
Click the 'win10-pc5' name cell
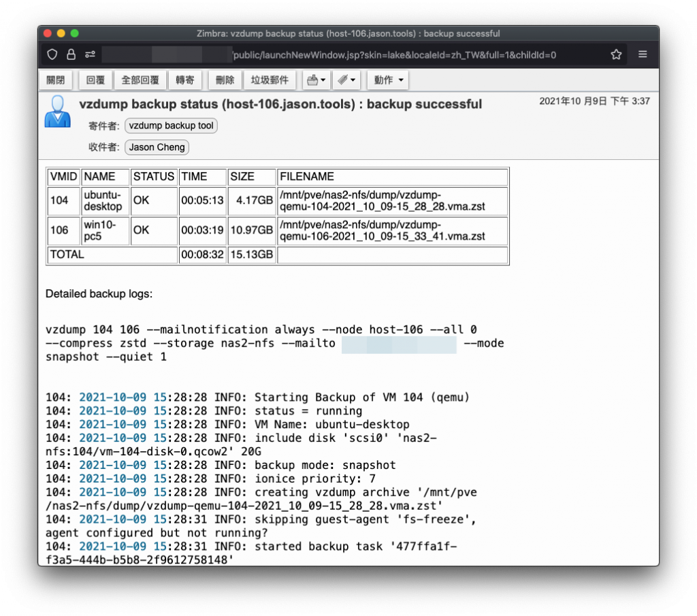click(106, 230)
